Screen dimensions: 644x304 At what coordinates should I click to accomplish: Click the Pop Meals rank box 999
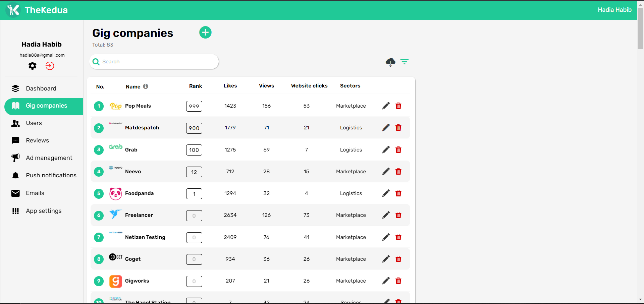coord(194,106)
